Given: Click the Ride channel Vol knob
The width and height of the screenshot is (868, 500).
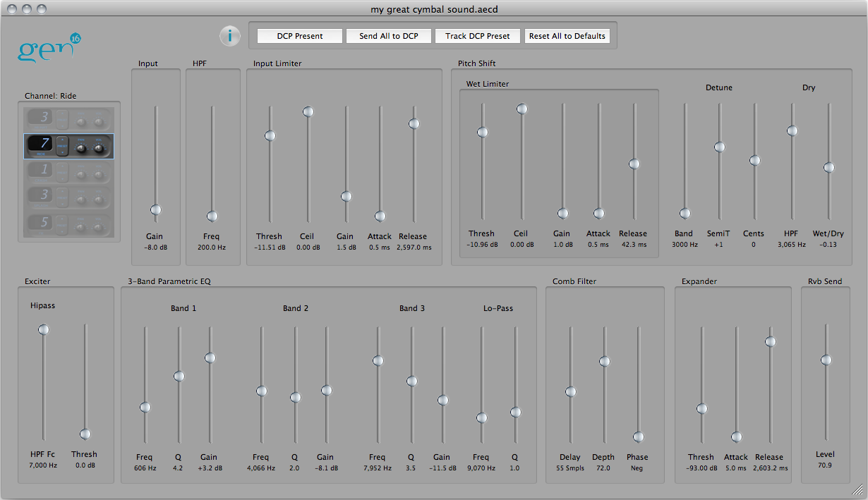Looking at the screenshot, I should (99, 148).
